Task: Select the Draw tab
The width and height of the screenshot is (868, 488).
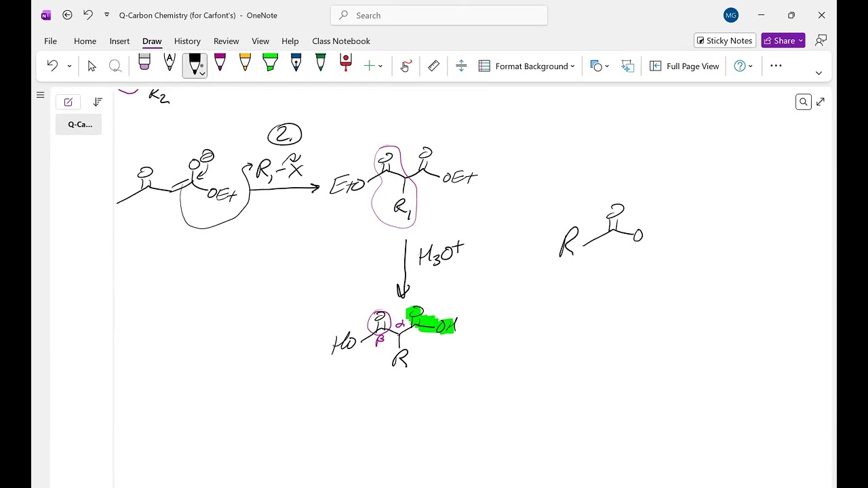Action: tap(152, 41)
